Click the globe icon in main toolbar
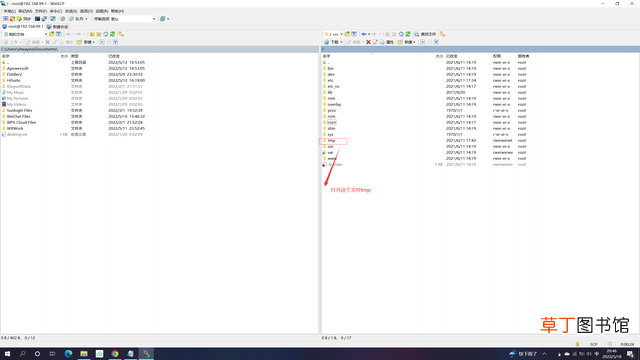The width and height of the screenshot is (640, 360). 163,19
